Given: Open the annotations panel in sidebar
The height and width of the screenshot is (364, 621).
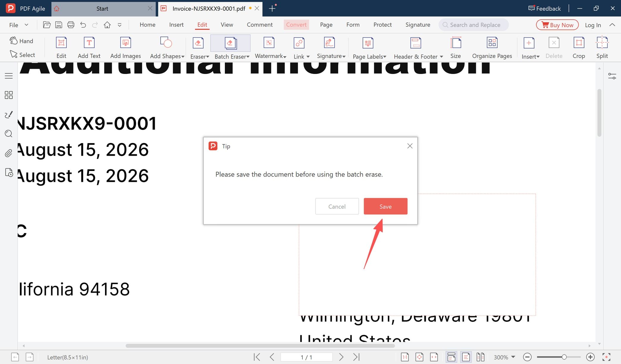Looking at the screenshot, I should tap(9, 114).
